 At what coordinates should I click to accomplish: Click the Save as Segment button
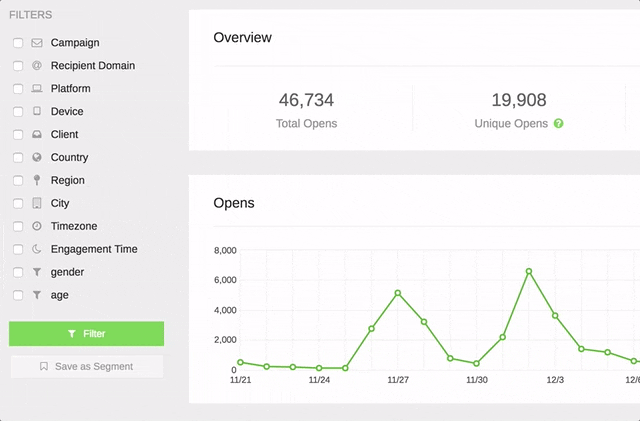tap(87, 366)
